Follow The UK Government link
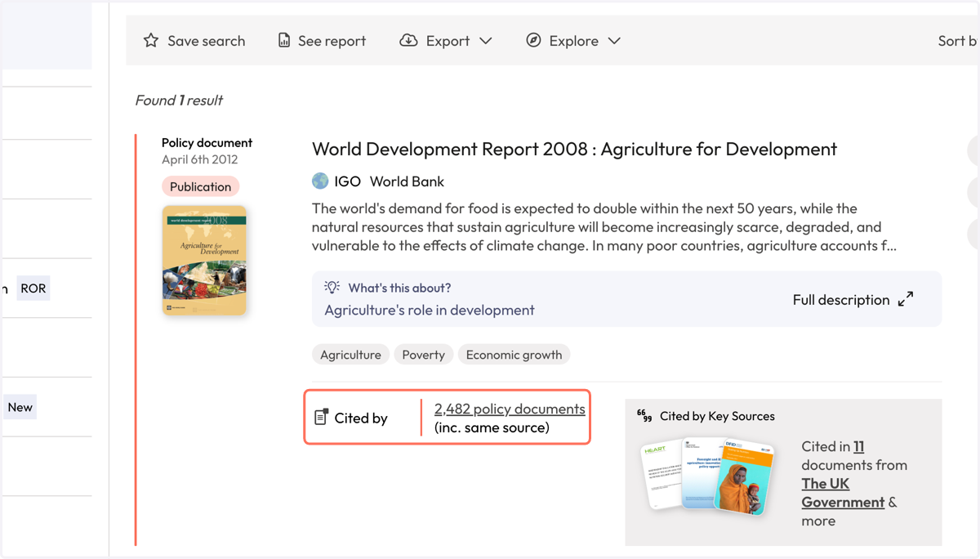The width and height of the screenshot is (980, 559). tap(843, 493)
